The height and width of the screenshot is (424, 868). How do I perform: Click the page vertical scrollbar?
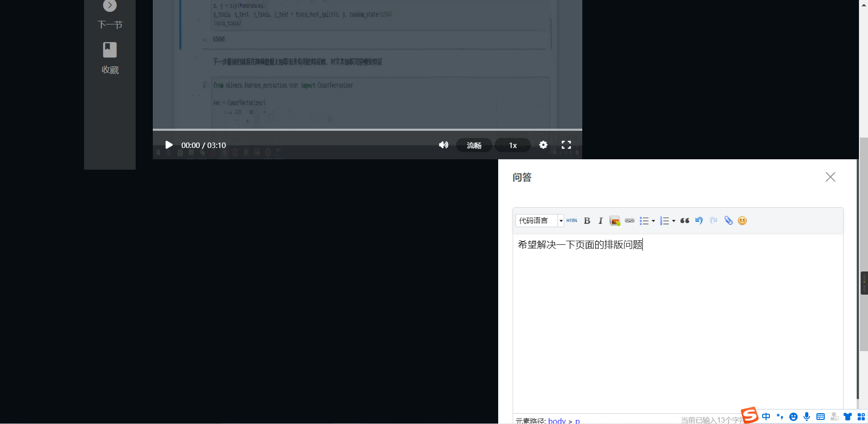(x=863, y=244)
